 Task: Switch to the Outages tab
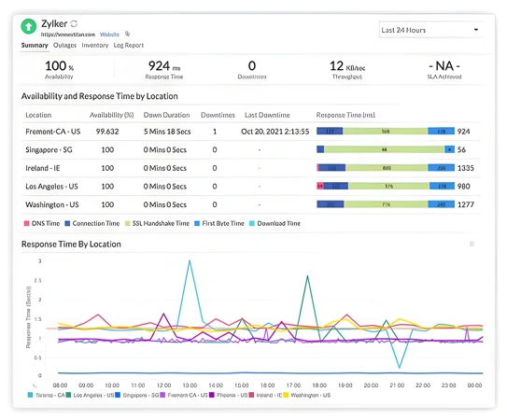[64, 45]
